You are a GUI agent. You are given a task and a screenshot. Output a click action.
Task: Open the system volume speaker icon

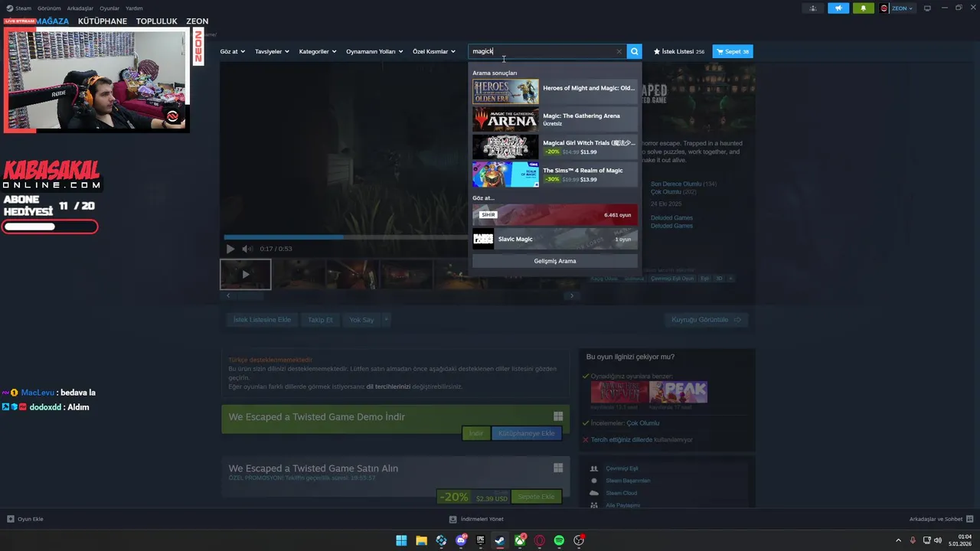click(938, 540)
